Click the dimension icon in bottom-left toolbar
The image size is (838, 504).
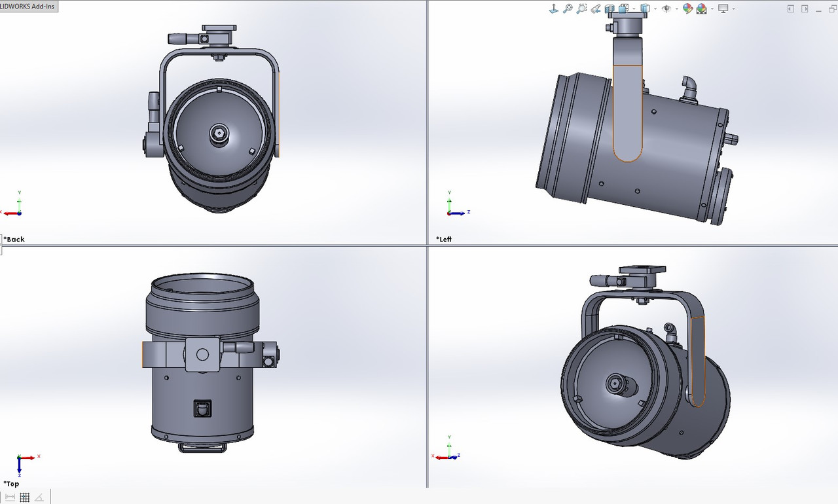pyautogui.click(x=10, y=497)
